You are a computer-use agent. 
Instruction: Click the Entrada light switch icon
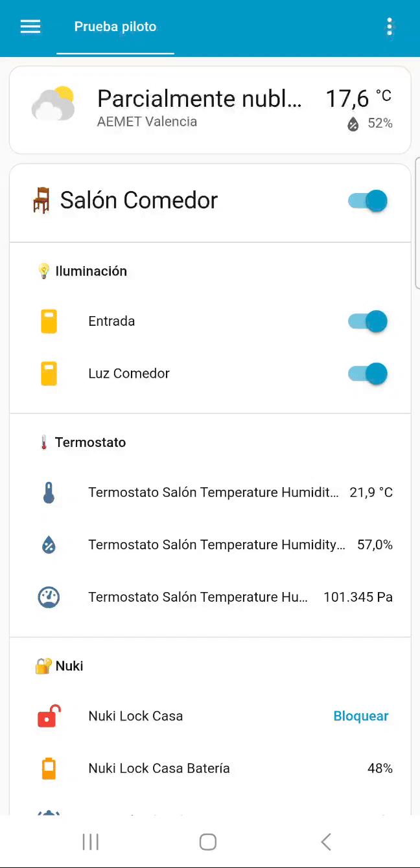point(49,321)
